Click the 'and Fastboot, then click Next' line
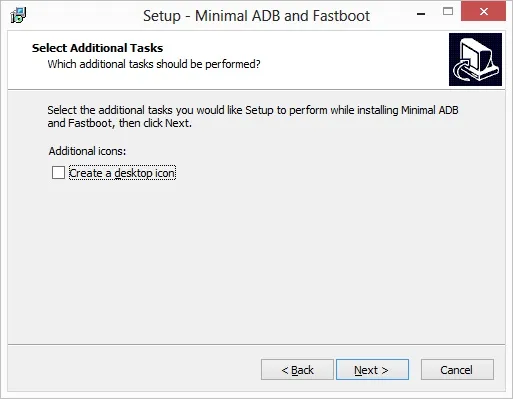This screenshot has height=399, width=513. coord(119,123)
